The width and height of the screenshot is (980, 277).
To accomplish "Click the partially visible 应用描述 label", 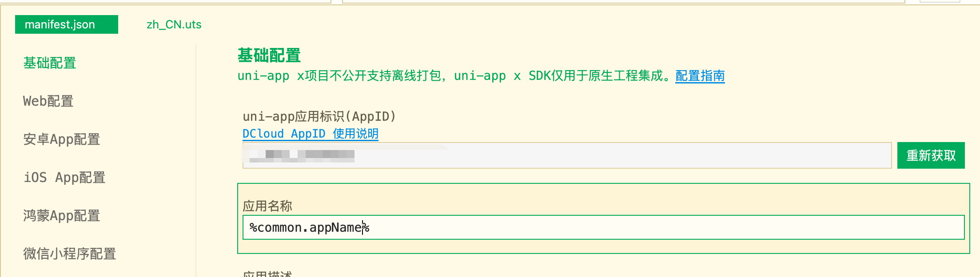I will click(x=267, y=274).
